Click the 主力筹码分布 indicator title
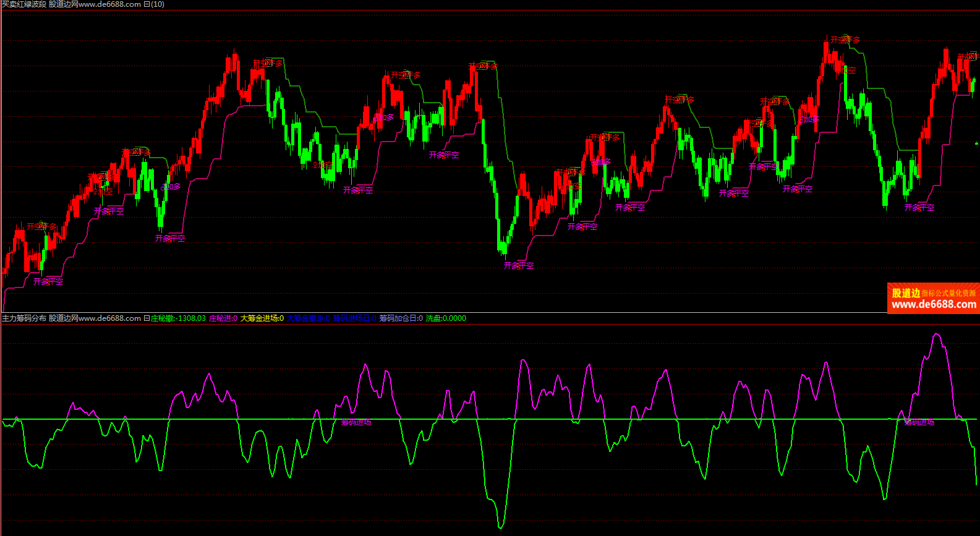 pos(24,318)
